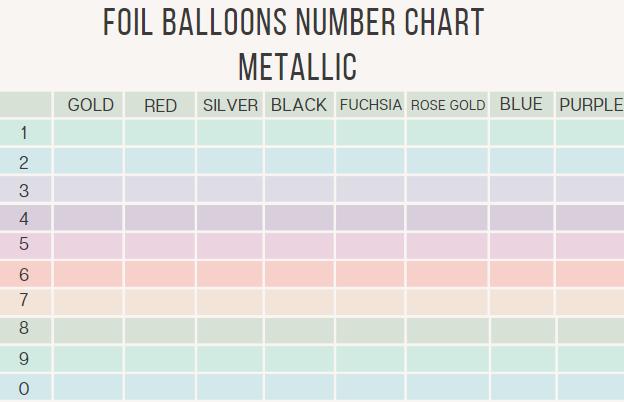Viewport: 624px width, 402px height.
Task: Click the Foil Balloons Number Chart title
Action: tap(294, 23)
